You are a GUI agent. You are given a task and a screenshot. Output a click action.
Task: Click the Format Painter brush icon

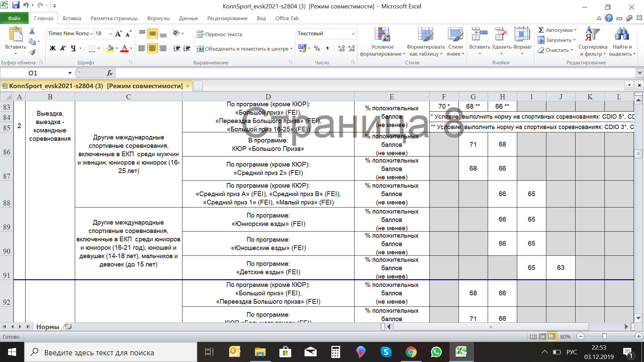coord(32,52)
